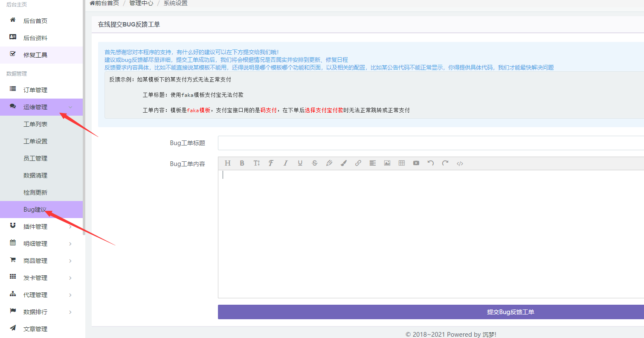Expand the 商品管理 submenu arrow
Viewport: 644px width, 338px height.
click(70, 261)
